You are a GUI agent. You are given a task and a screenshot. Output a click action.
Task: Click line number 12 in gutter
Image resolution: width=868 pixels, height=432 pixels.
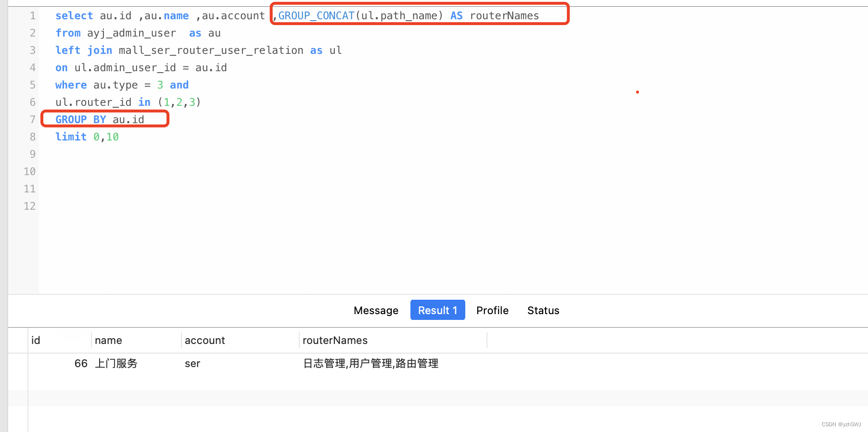click(x=30, y=206)
